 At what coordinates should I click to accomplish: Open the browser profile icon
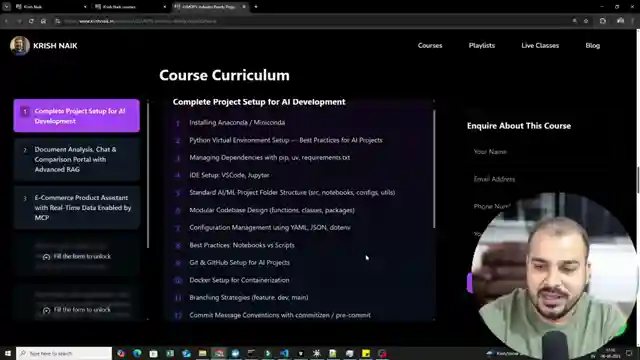coord(620,21)
